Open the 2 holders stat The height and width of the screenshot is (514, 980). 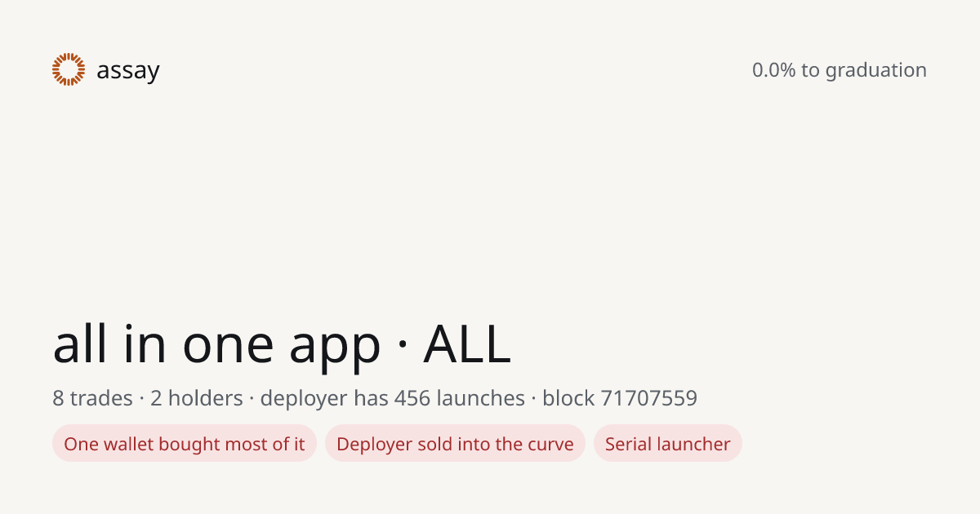[x=197, y=398]
